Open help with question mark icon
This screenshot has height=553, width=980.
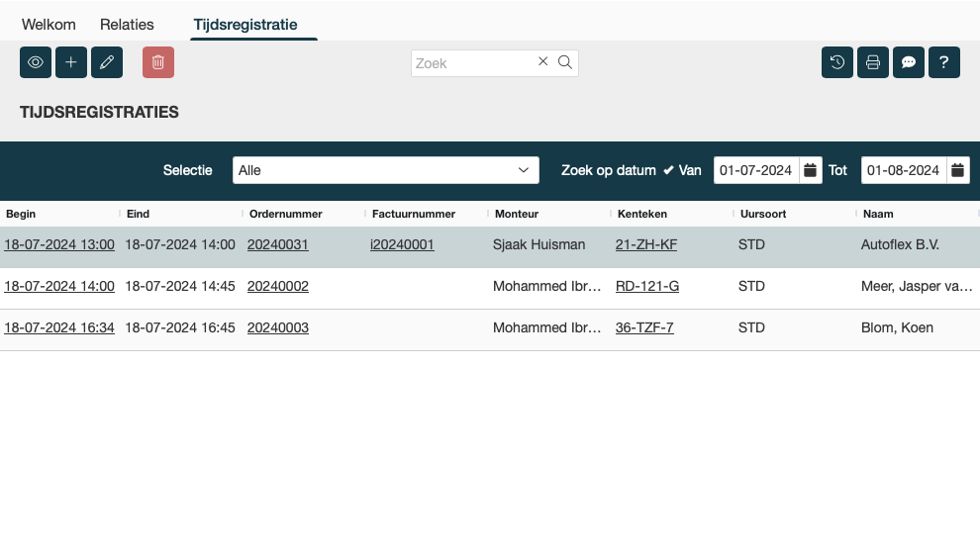(944, 62)
